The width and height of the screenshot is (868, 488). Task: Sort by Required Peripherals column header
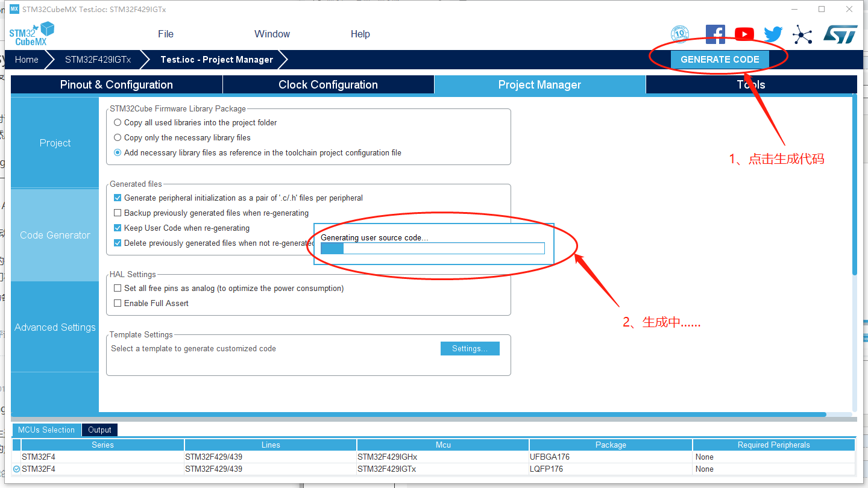tap(774, 445)
